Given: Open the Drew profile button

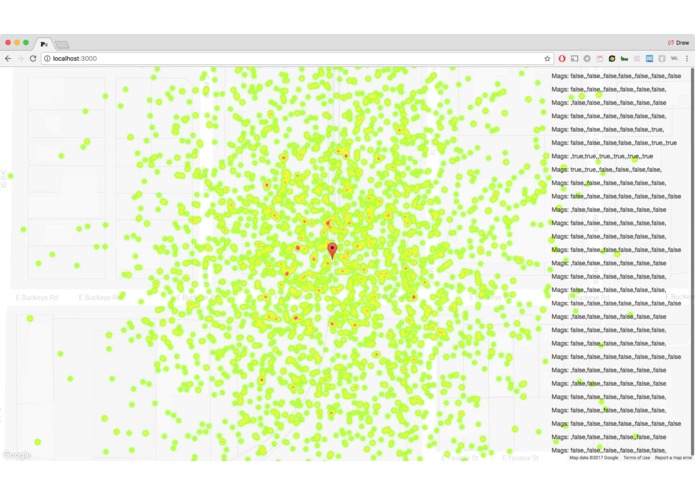Looking at the screenshot, I should (679, 43).
